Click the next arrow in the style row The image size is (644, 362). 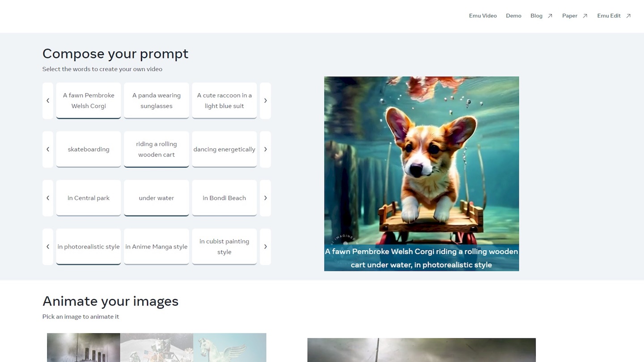[x=265, y=247]
